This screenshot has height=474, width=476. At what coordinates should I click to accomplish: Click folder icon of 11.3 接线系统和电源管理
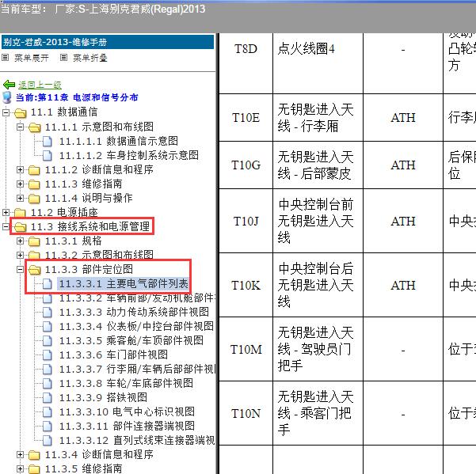coord(20,227)
